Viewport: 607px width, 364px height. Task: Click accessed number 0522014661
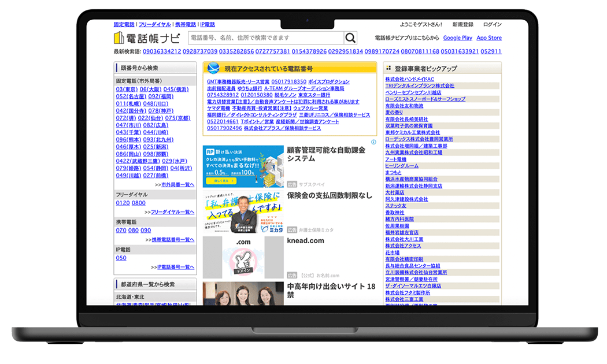(x=223, y=122)
